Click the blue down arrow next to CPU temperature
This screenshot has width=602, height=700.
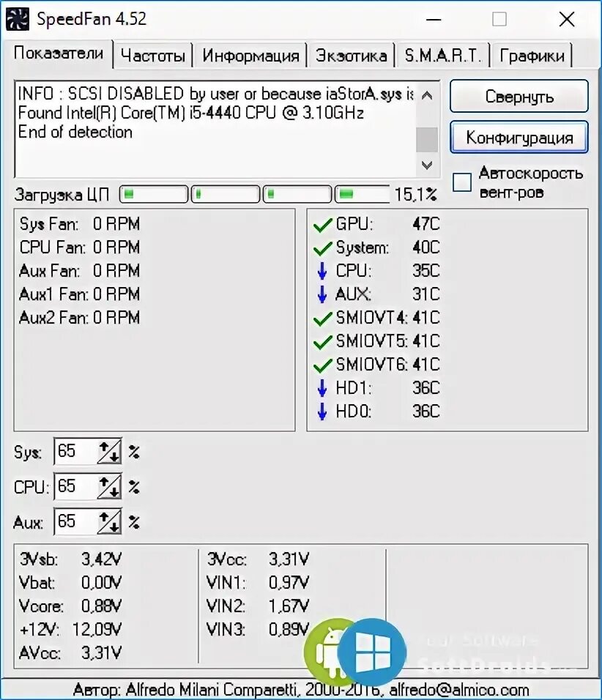tap(322, 271)
